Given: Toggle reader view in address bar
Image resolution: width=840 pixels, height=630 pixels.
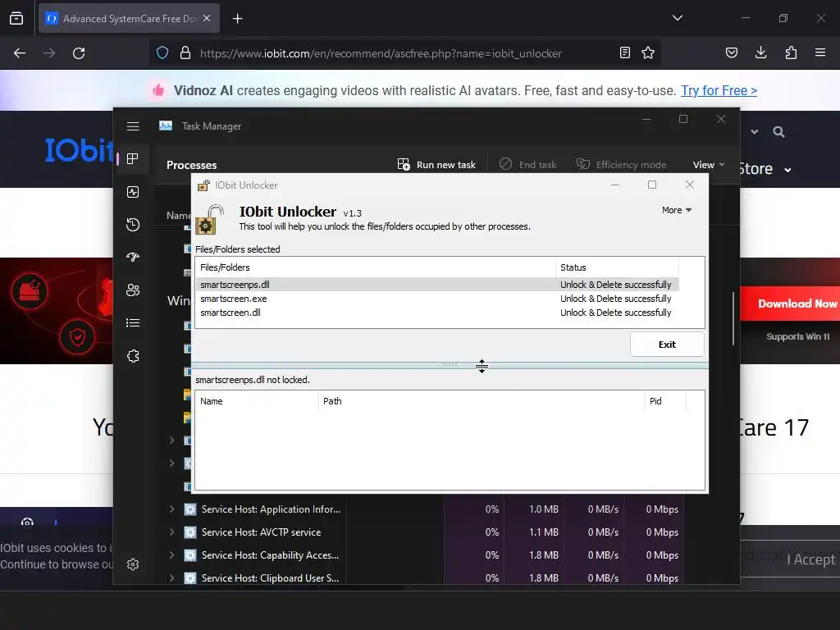Looking at the screenshot, I should click(x=624, y=52).
